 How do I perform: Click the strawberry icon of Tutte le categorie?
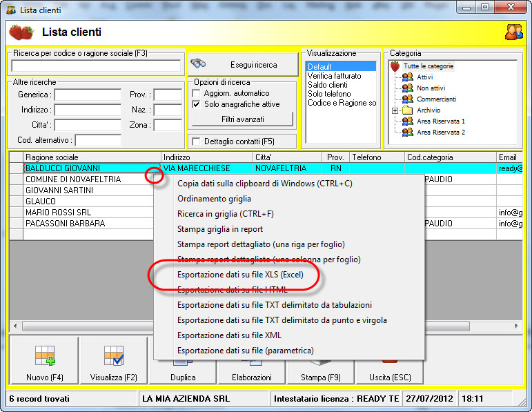click(x=395, y=66)
